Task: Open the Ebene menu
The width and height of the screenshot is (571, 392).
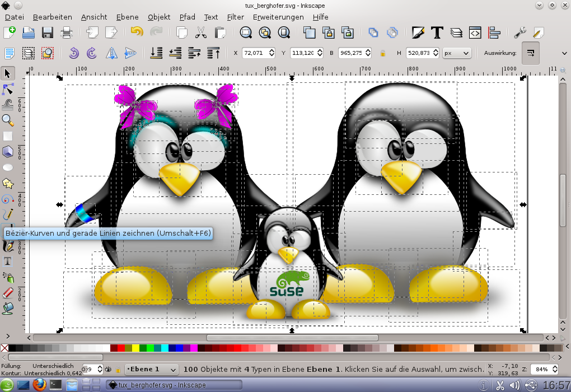Action: [128, 17]
